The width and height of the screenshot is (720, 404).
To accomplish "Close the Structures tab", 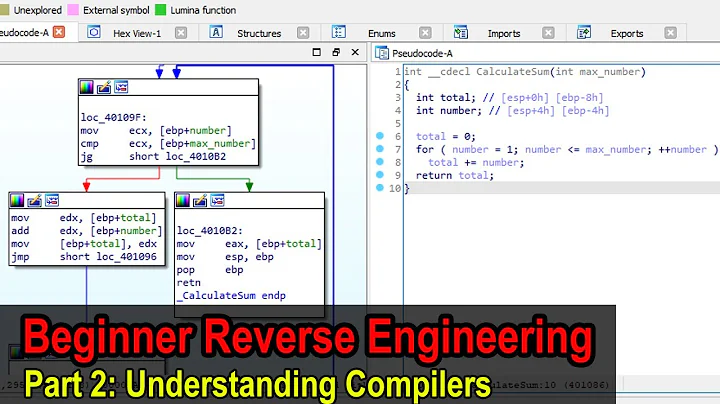I will tap(303, 33).
